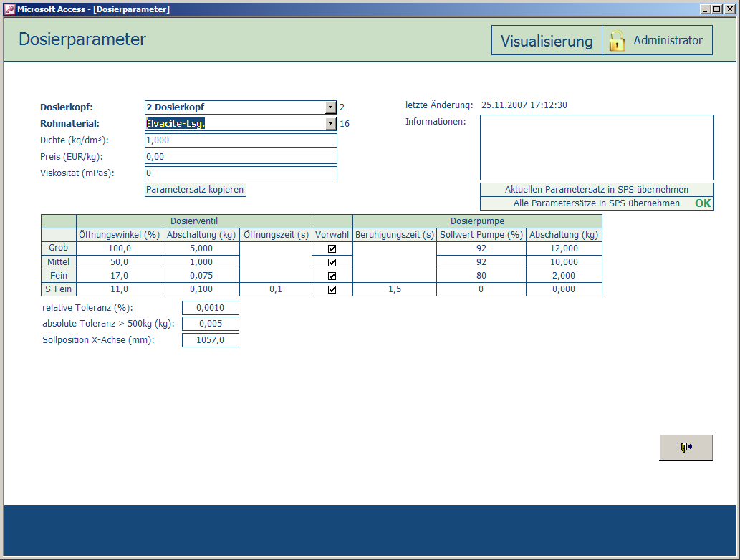Toggle the Vorwahl checkbox for Grob
Viewport: 740px width, 560px height.
pyautogui.click(x=332, y=248)
